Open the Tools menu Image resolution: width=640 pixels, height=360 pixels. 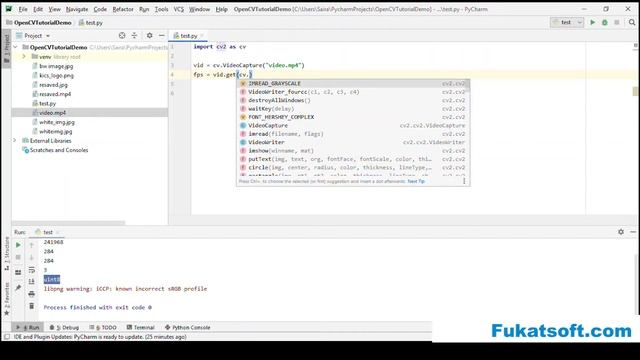(161, 9)
